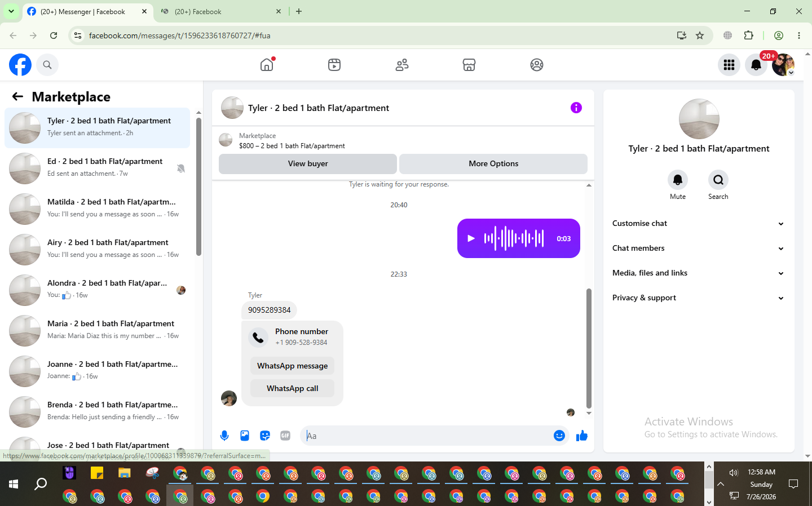Open the GIF picker icon
Image resolution: width=812 pixels, height=506 pixels.
[285, 436]
